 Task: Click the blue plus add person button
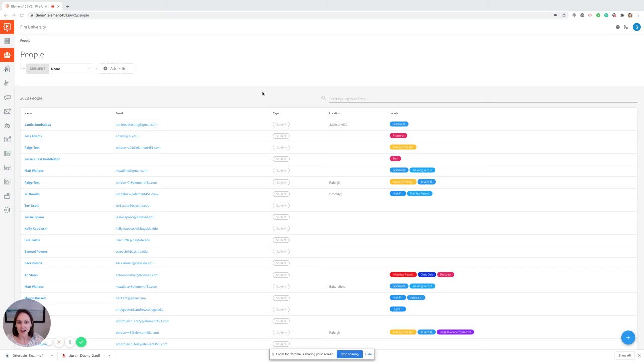(628, 337)
